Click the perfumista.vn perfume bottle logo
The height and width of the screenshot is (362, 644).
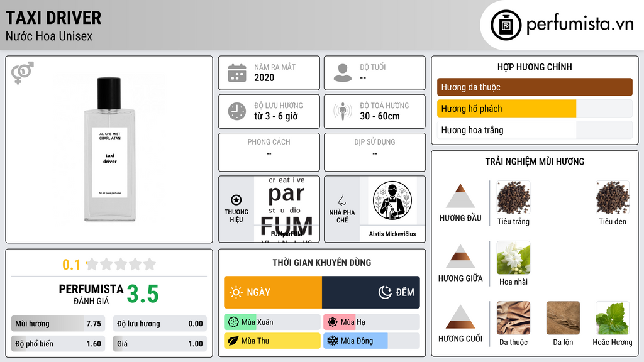point(506,25)
